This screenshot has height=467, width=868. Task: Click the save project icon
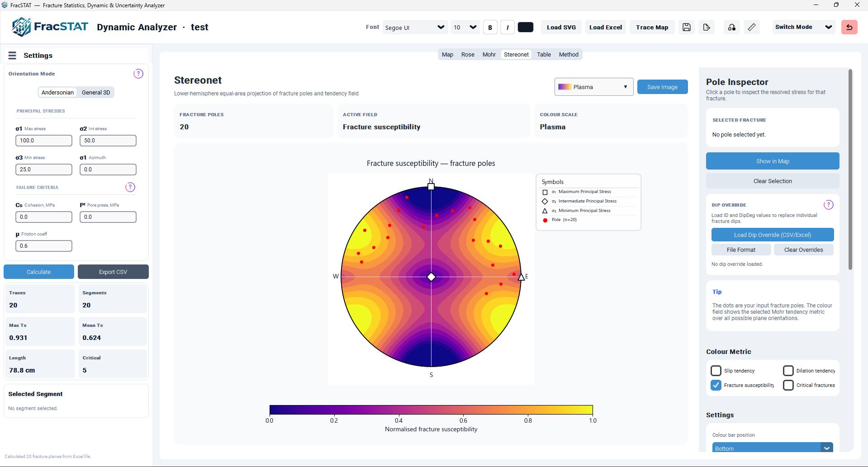pyautogui.click(x=686, y=27)
